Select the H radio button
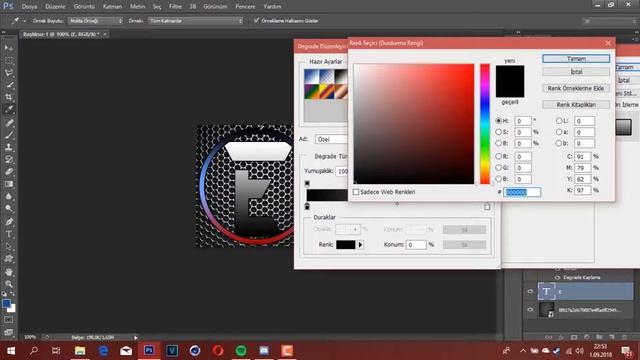640x360 pixels. pyautogui.click(x=498, y=121)
